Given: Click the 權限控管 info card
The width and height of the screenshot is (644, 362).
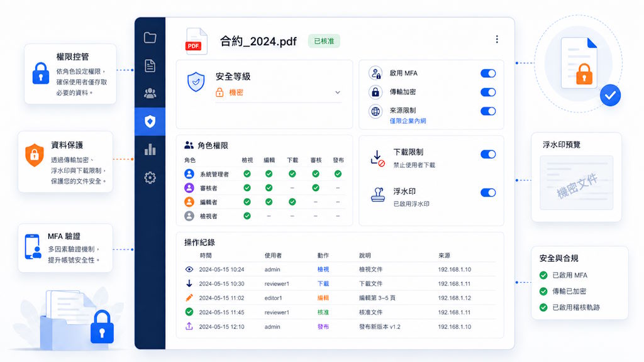Looking at the screenshot, I should [70, 74].
